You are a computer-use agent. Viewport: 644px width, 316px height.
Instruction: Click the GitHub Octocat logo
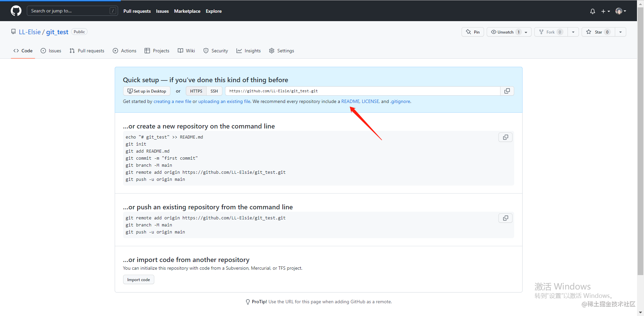click(16, 11)
